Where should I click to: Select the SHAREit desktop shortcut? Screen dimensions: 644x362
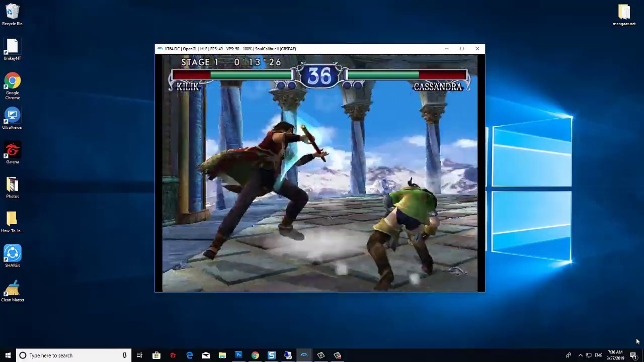click(12, 257)
